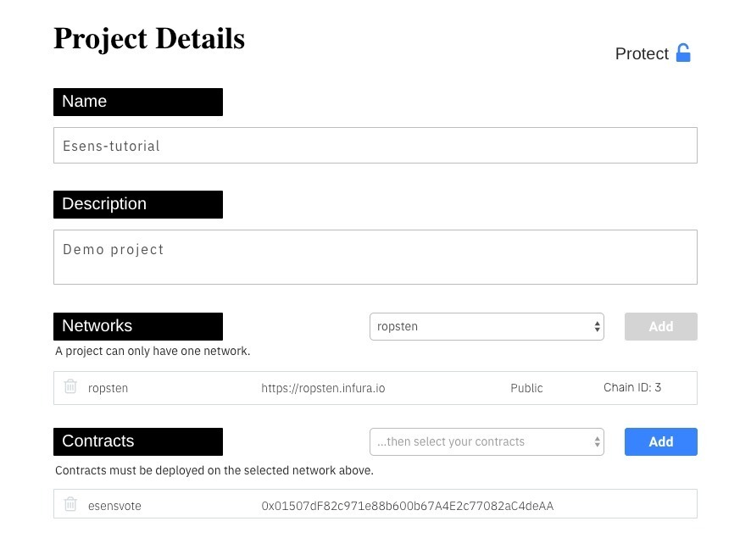This screenshot has height=560, width=751.
Task: Click the Contracts section header
Action: (138, 441)
